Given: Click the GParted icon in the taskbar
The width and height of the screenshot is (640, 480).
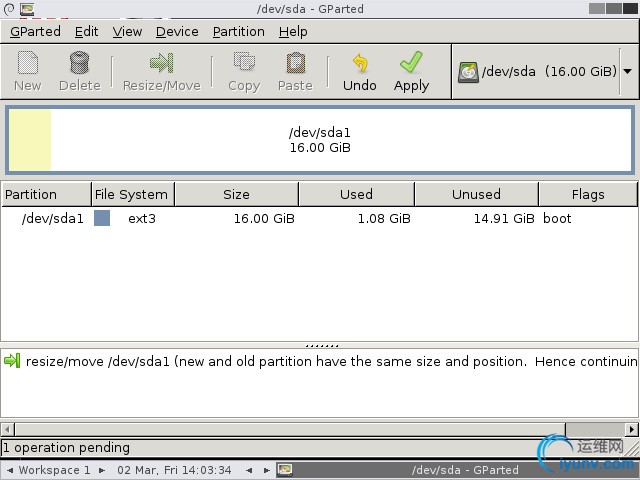Looking at the screenshot, I should pyautogui.click(x=285, y=470).
